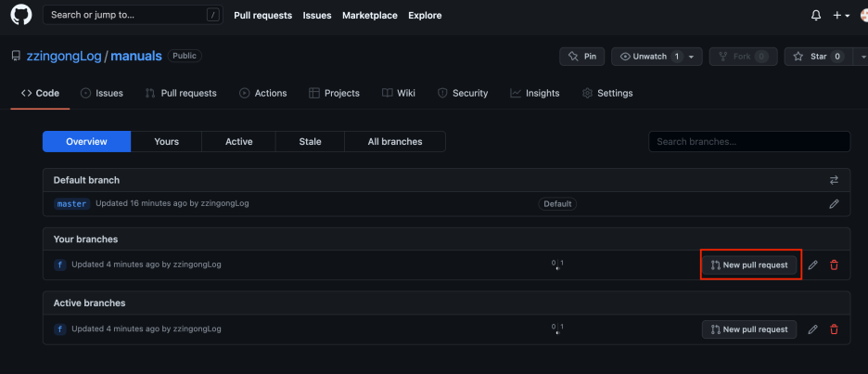Select the Active branches filter
Viewport: 868px width, 374px height.
(239, 142)
